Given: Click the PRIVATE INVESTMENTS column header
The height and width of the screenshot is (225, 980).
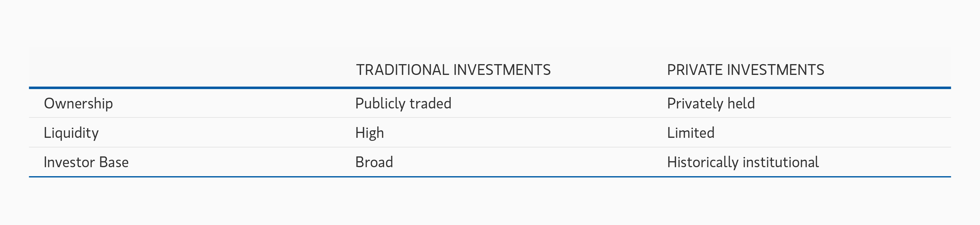Looking at the screenshot, I should [745, 70].
